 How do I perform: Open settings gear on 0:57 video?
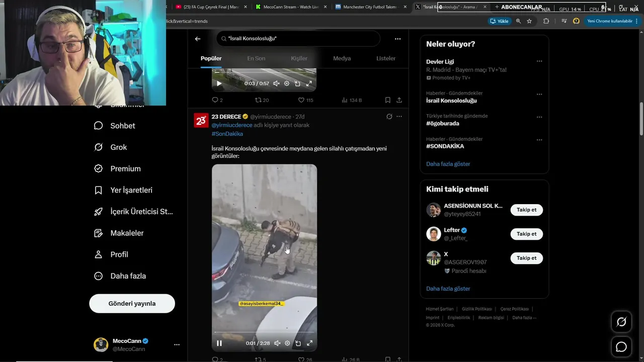coord(287,83)
